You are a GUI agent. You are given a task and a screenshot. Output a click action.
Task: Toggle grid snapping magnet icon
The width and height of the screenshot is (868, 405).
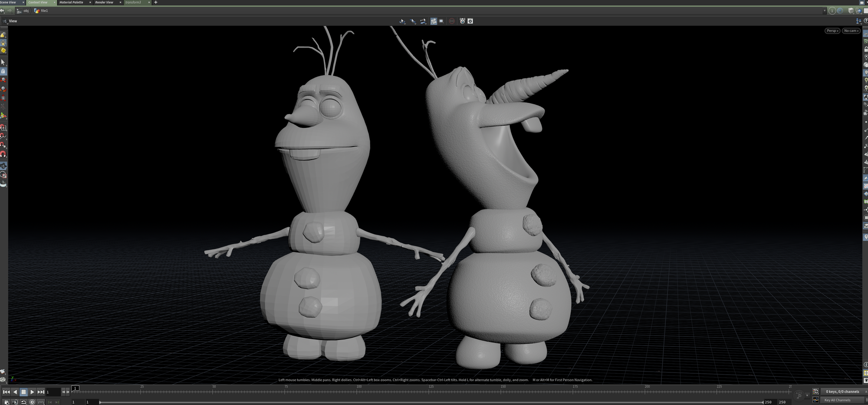coord(3,128)
